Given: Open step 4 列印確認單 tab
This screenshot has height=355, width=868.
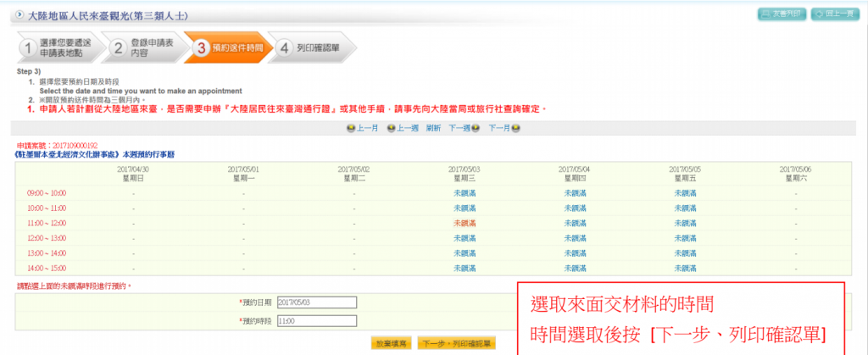Looking at the screenshot, I should [x=312, y=47].
